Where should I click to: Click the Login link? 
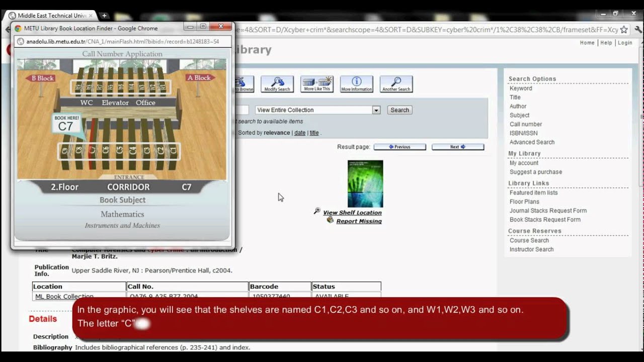pyautogui.click(x=625, y=43)
